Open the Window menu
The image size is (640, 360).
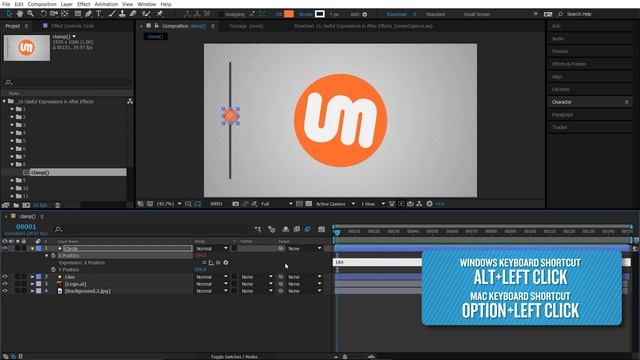[x=147, y=4]
